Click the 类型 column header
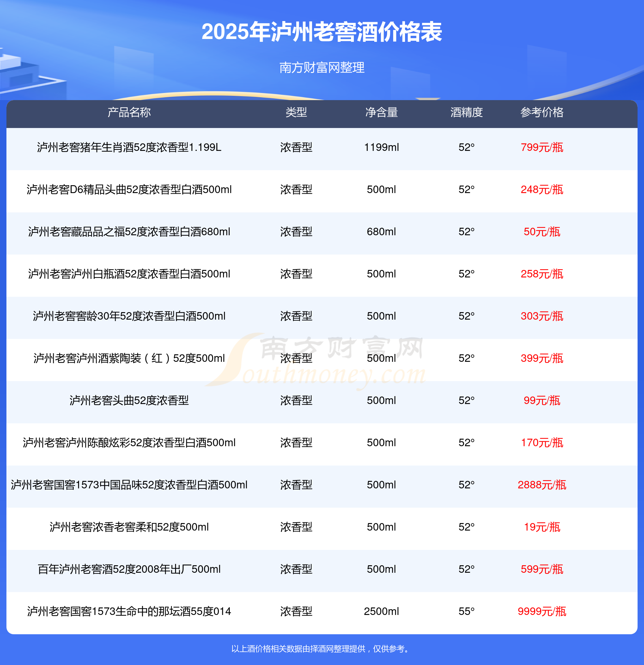The height and width of the screenshot is (665, 644). pos(296,112)
